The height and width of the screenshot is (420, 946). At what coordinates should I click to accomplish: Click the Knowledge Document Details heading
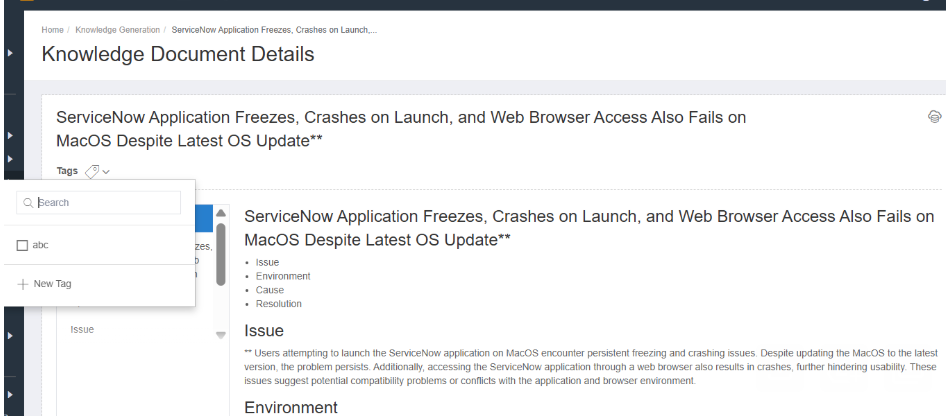click(x=178, y=54)
